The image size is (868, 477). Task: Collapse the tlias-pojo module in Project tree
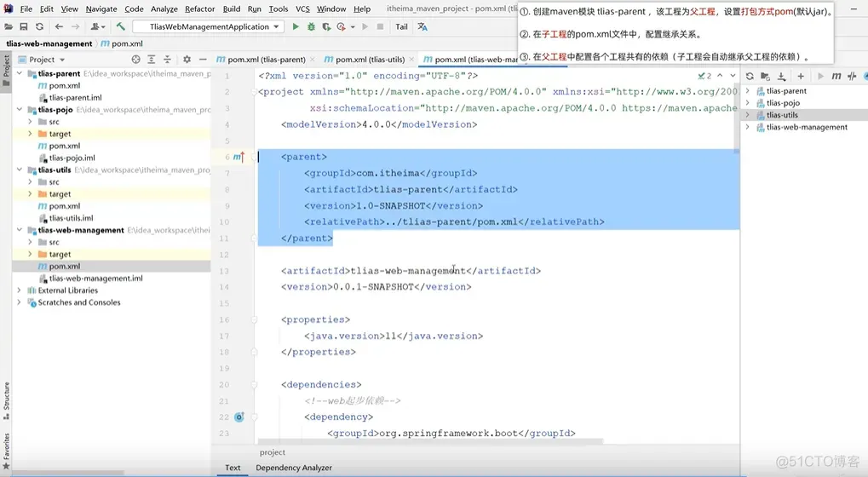pyautogui.click(x=20, y=110)
